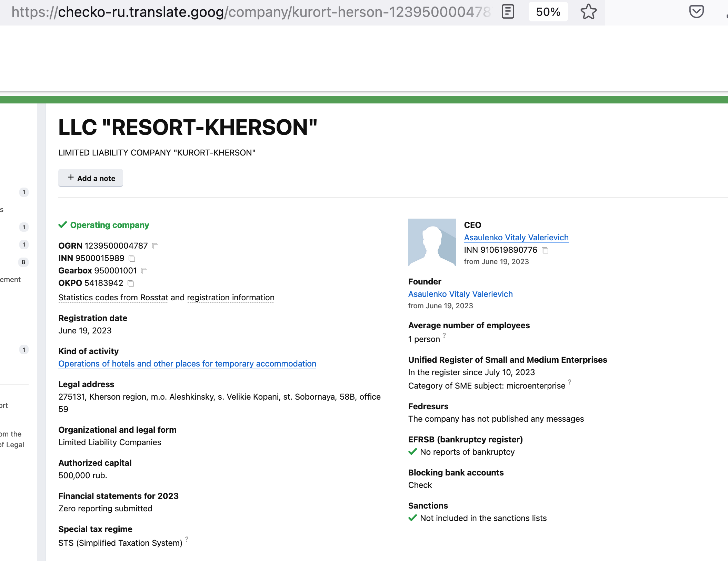Copy the company INN 9500015989 icon
The height and width of the screenshot is (561, 728).
[x=132, y=259]
